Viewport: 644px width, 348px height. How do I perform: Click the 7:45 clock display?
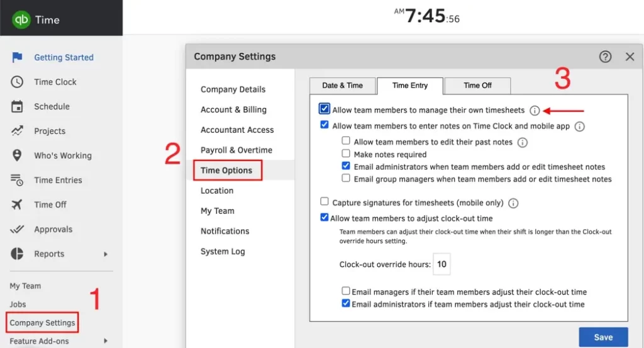(427, 16)
